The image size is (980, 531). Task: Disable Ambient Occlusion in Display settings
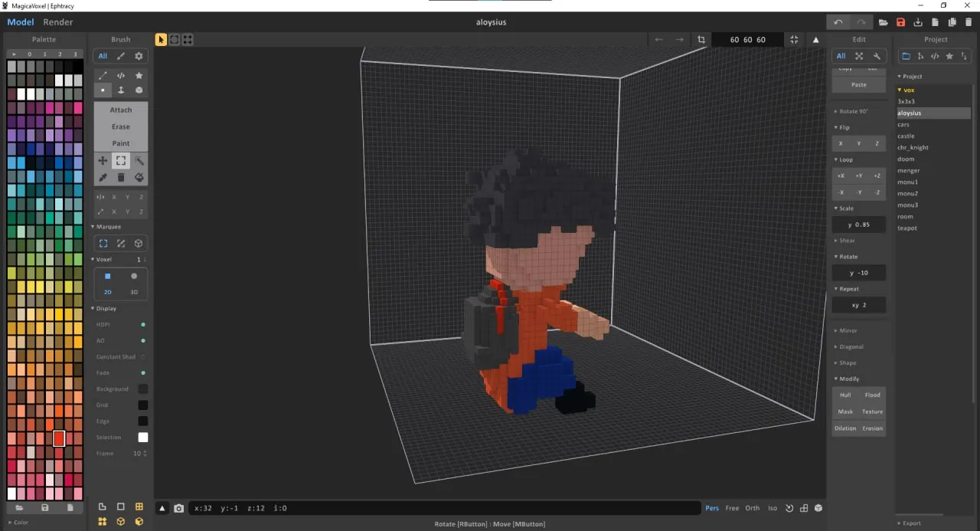point(142,340)
